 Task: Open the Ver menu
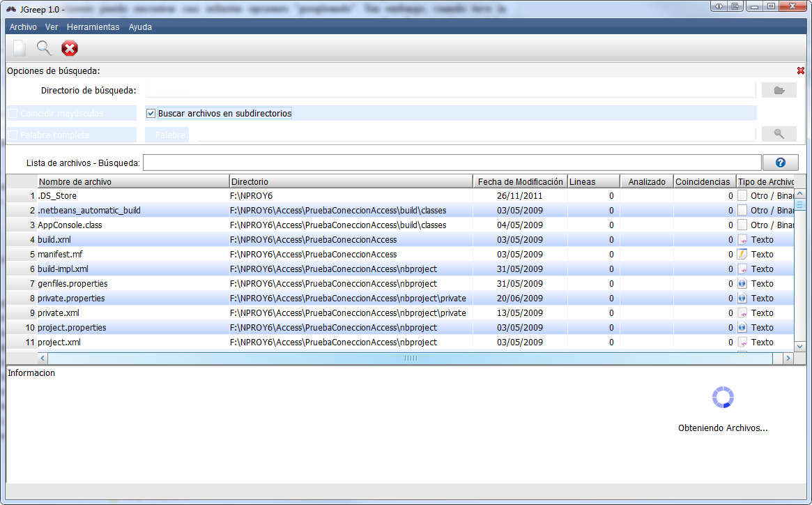point(52,27)
